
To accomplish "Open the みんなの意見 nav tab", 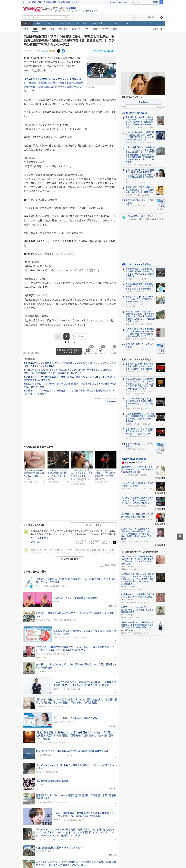I will [98, 24].
